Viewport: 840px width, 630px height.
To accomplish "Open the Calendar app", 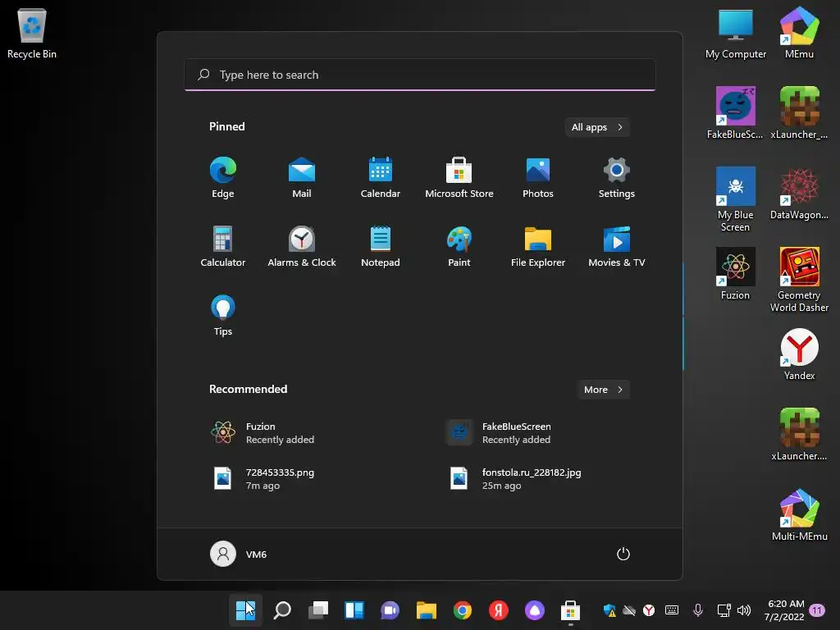I will (381, 178).
